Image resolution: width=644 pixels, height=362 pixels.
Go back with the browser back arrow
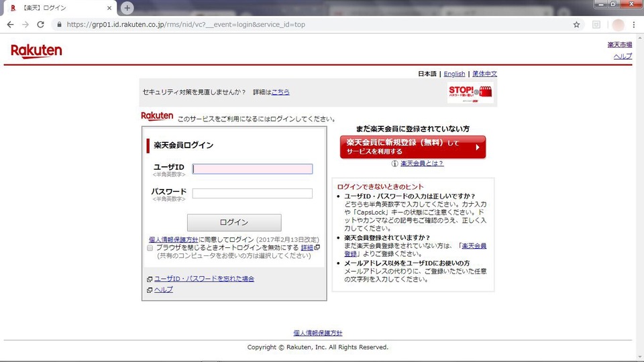coord(10,25)
